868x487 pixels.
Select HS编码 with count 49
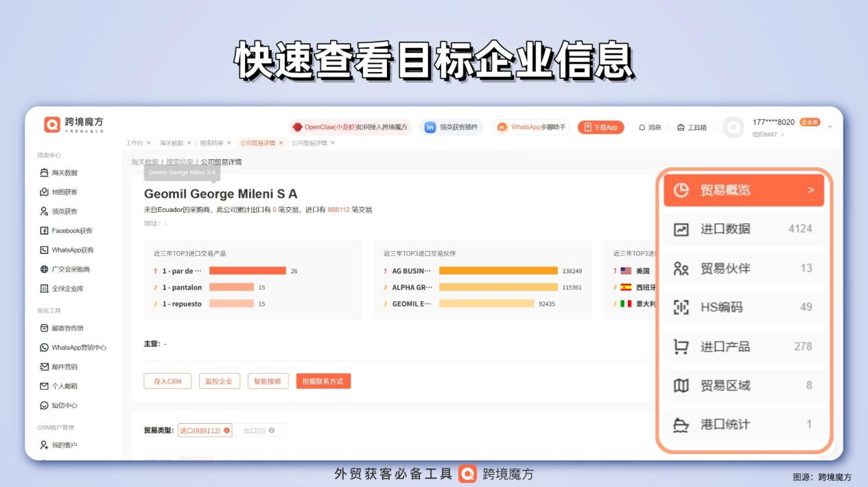(744, 307)
